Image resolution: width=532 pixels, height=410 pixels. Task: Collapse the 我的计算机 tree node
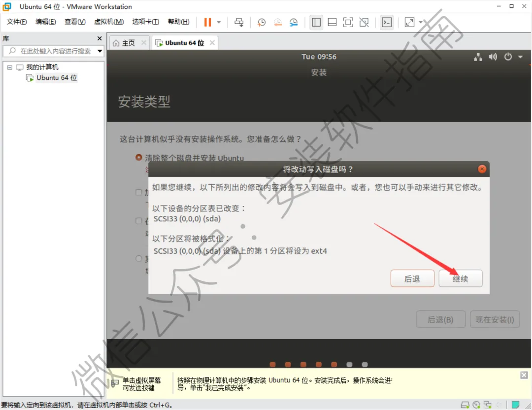click(x=10, y=68)
